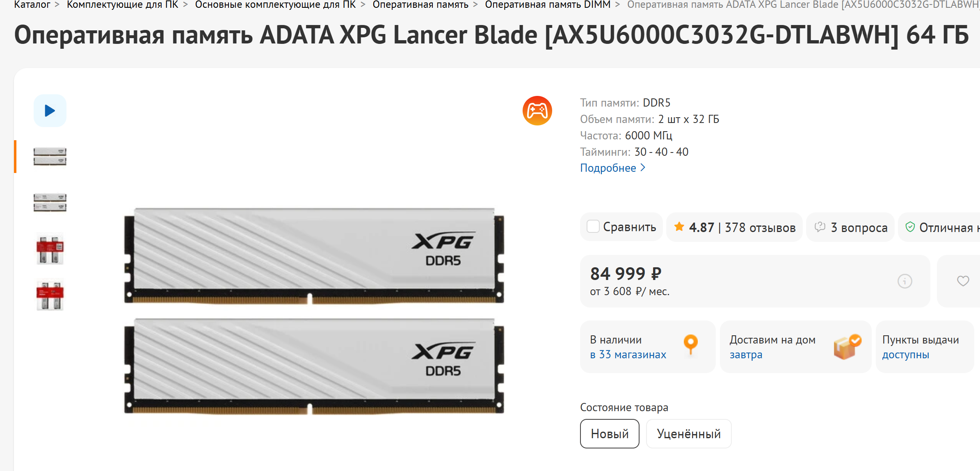
Task: Click the 378 отзывов reviews link
Action: tap(760, 228)
